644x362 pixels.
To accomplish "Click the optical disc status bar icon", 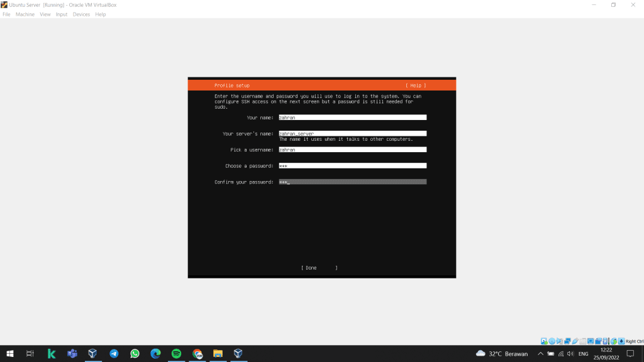I will [x=552, y=341].
